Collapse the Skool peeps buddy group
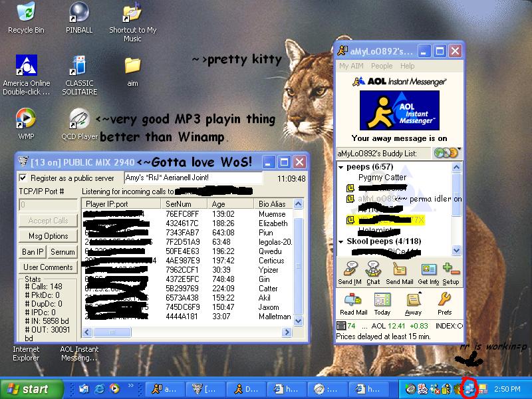 tap(340, 242)
